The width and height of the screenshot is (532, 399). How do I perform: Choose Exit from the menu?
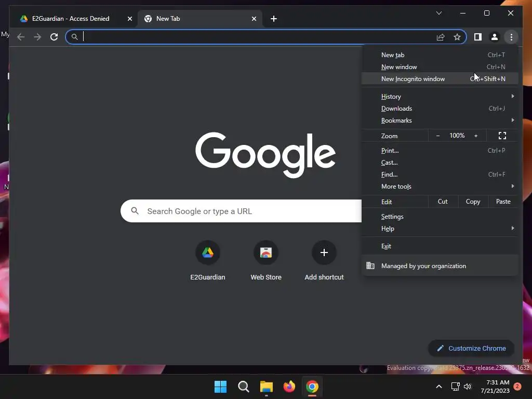(x=440, y=246)
